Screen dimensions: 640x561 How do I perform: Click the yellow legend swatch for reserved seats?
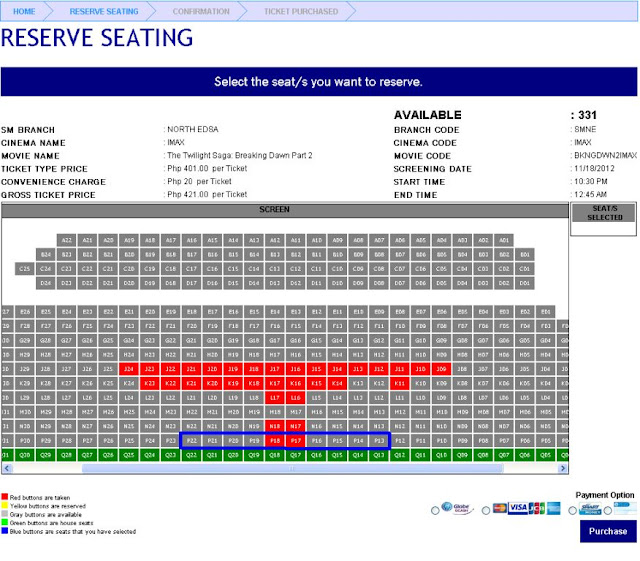pyautogui.click(x=5, y=505)
